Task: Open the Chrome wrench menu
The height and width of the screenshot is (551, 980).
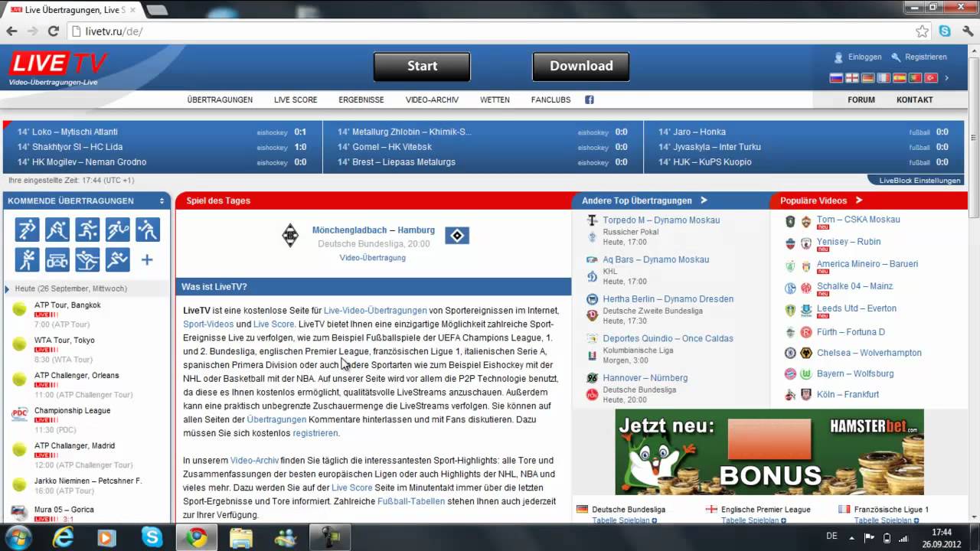Action: click(966, 31)
